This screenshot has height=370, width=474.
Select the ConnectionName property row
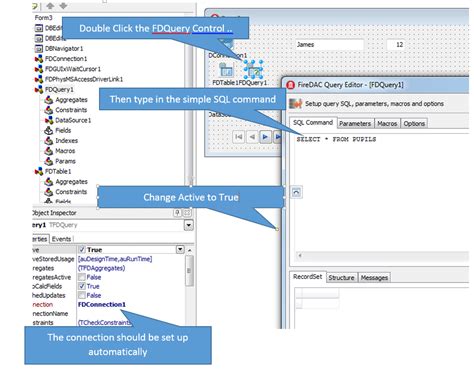click(x=108, y=314)
